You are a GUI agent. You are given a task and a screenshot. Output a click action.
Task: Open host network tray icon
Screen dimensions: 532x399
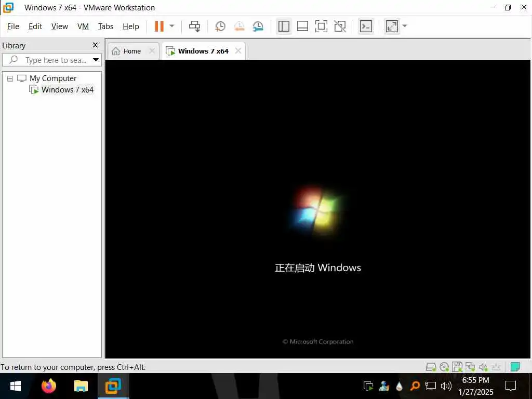pyautogui.click(x=431, y=386)
